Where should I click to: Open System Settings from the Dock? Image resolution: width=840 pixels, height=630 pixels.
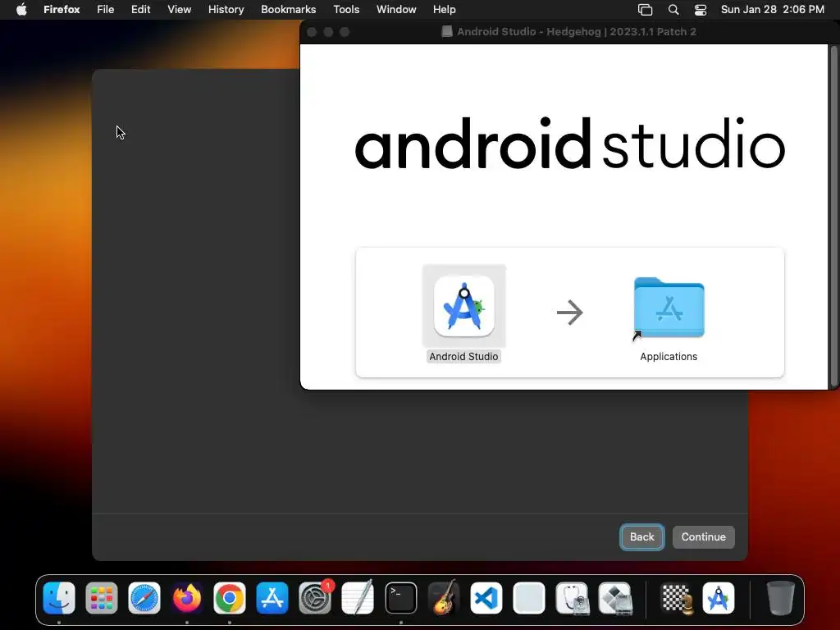coord(315,598)
